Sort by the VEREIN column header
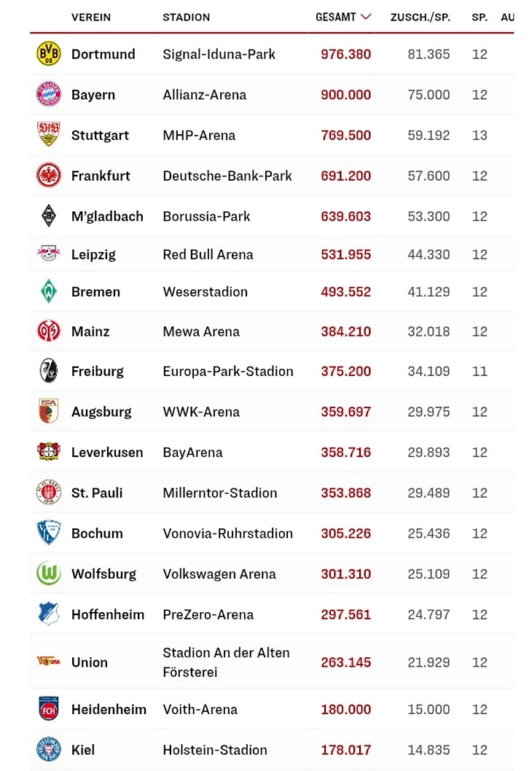 (91, 17)
